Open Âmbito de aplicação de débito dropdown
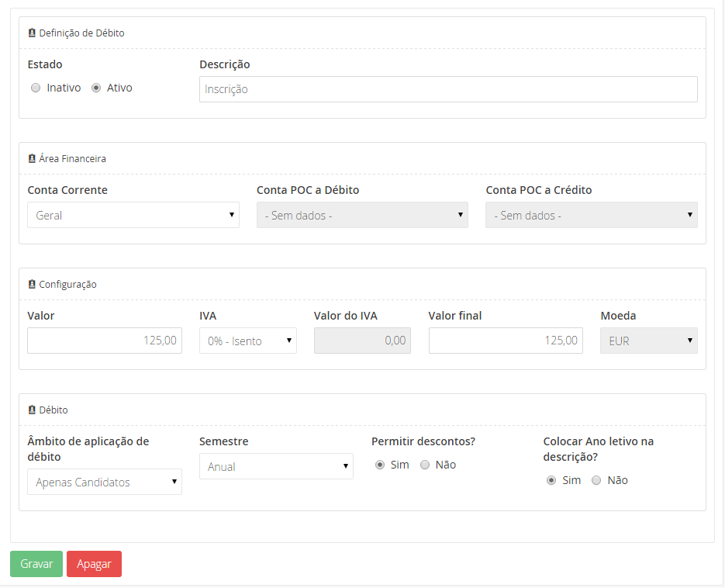The width and height of the screenshot is (725, 588). 105,483
